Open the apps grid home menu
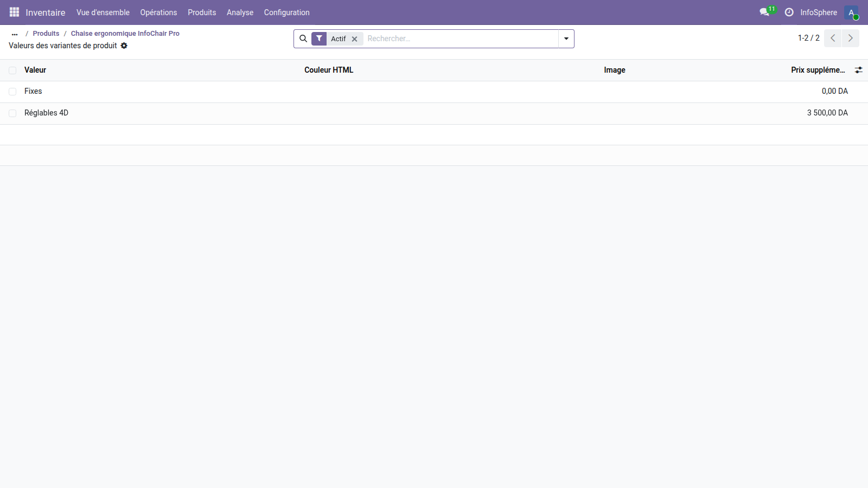Image resolution: width=868 pixels, height=488 pixels. click(x=14, y=12)
